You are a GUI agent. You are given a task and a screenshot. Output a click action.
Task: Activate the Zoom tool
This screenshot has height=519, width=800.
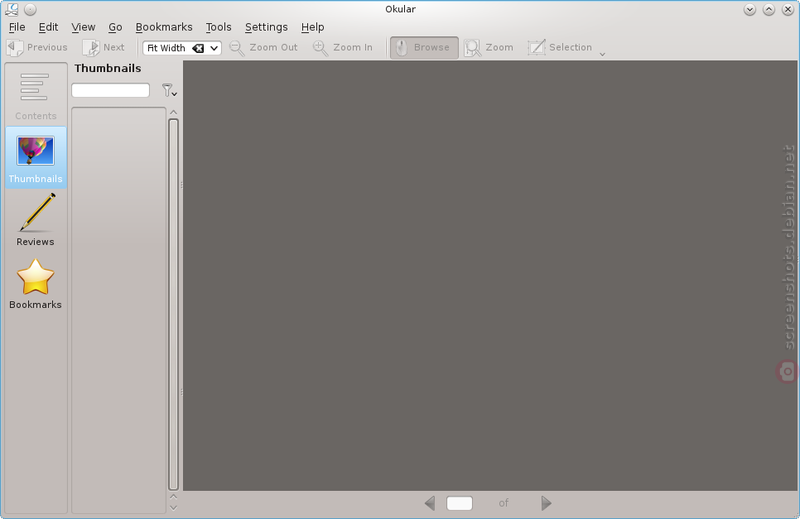pos(488,47)
